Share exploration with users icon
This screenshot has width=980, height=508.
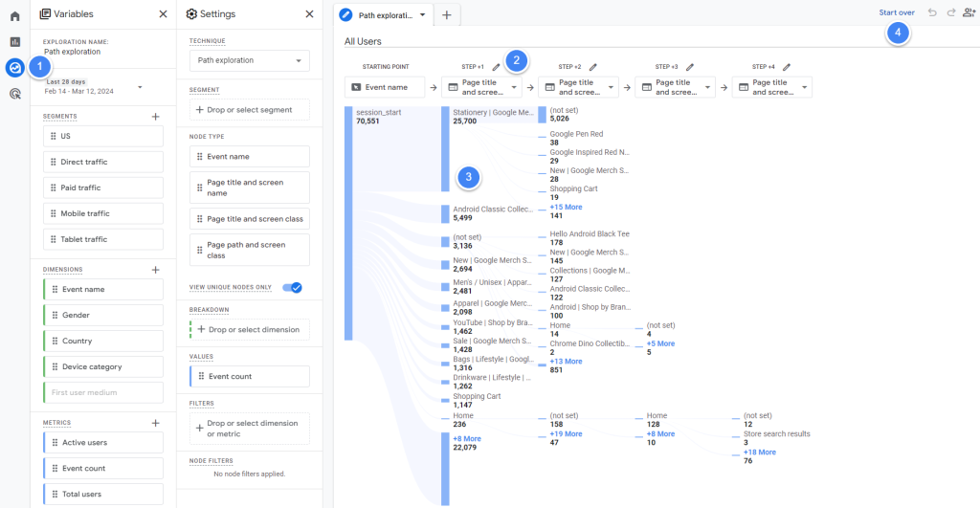point(969,12)
